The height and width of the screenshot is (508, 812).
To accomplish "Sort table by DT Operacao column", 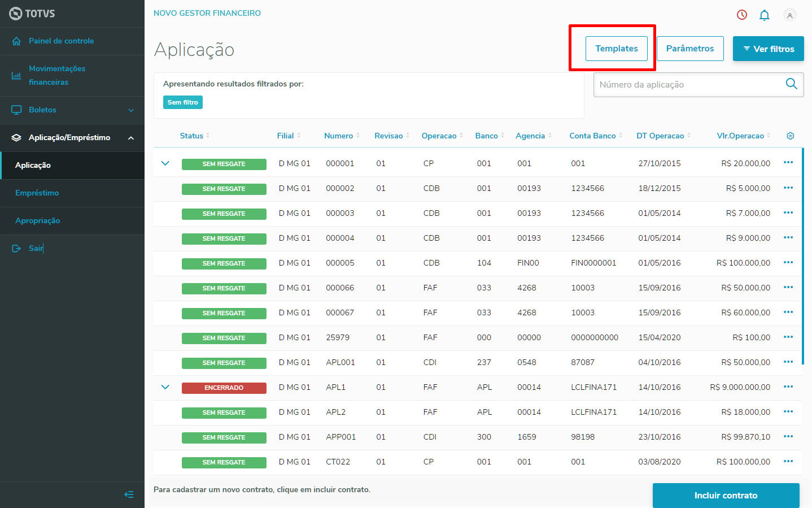I will 663,136.
